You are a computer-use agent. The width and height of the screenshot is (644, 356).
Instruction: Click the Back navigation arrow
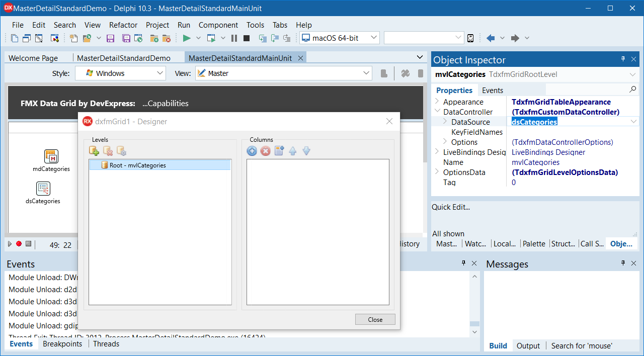[491, 38]
